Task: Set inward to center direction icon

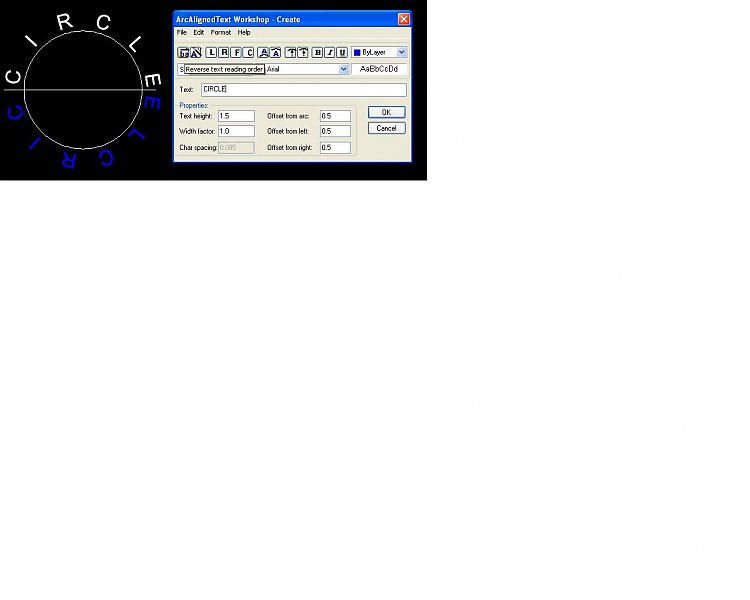Action: pos(303,52)
